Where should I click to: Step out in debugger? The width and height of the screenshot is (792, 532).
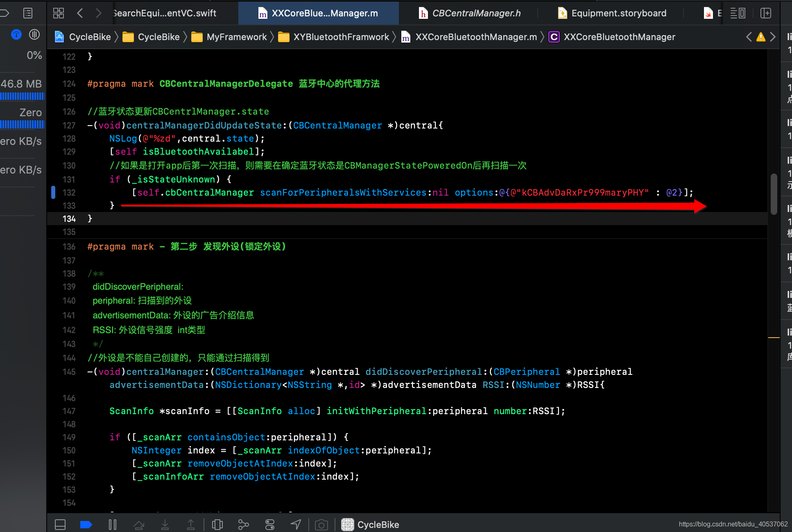point(191,525)
